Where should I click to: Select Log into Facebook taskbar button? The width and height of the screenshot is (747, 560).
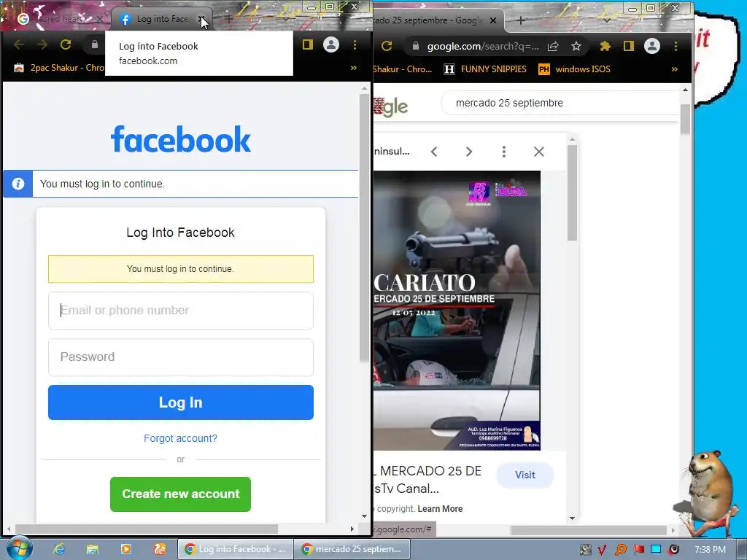[236, 549]
